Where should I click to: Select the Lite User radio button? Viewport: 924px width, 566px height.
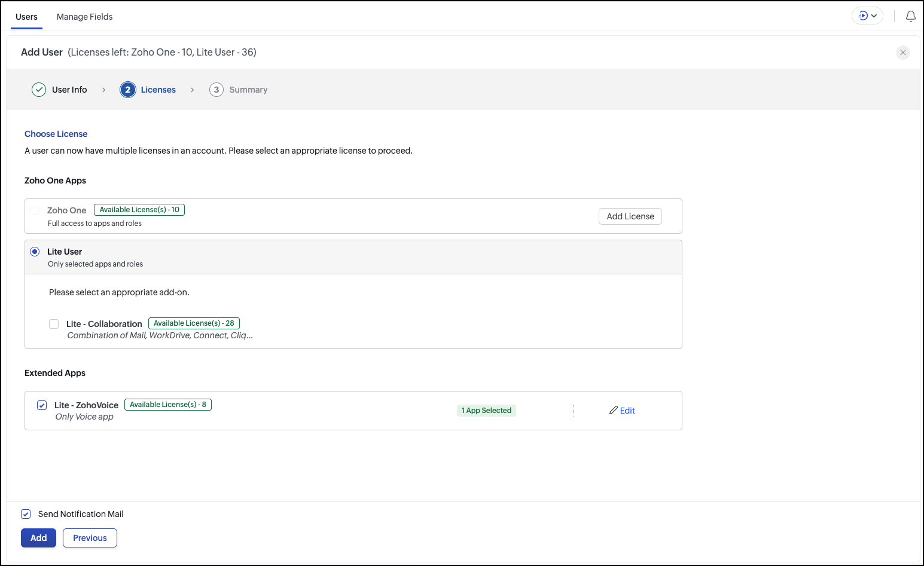pyautogui.click(x=35, y=252)
